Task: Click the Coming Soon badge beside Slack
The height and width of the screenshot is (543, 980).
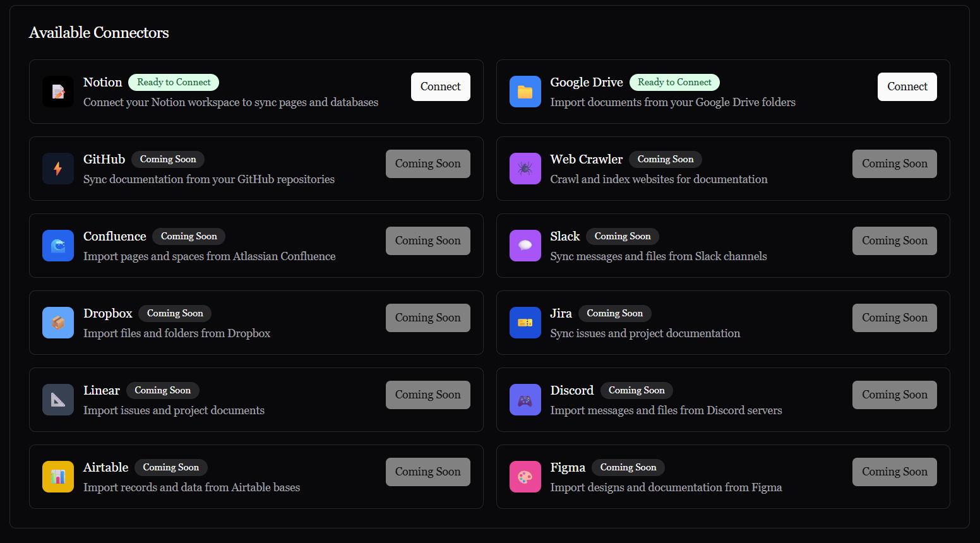Action: [623, 236]
